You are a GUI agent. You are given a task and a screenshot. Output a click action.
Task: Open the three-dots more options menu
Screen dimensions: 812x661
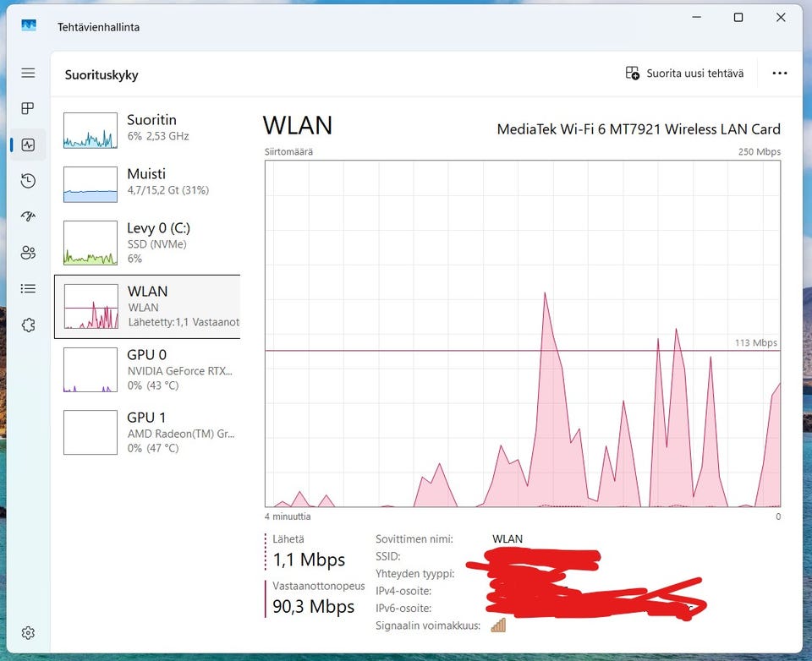[x=779, y=74]
